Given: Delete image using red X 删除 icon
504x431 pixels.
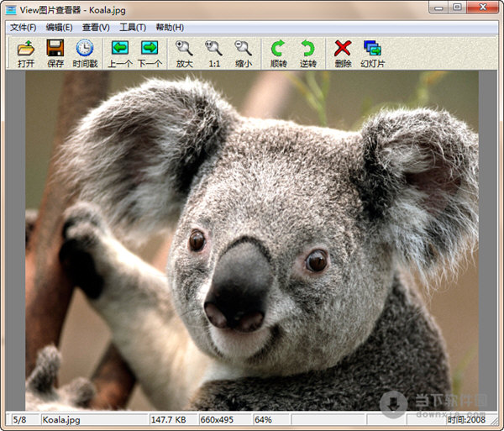Looking at the screenshot, I should pos(343,48).
